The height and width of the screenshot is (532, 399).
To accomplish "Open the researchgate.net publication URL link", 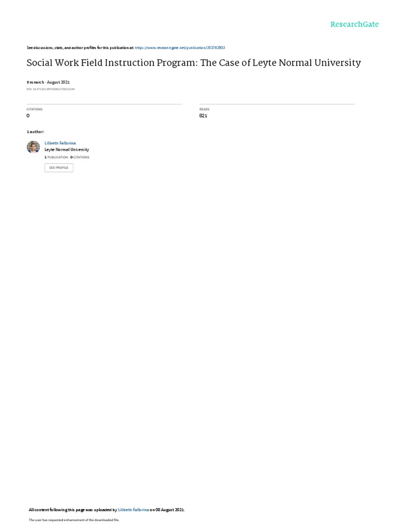I will [x=180, y=48].
